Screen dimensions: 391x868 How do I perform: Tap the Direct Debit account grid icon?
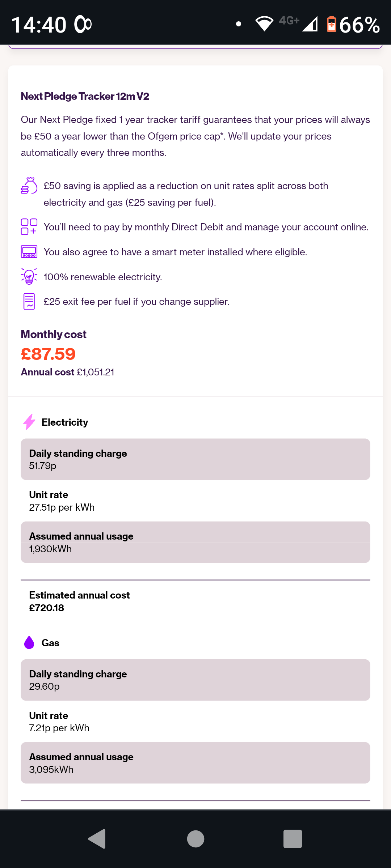[29, 227]
